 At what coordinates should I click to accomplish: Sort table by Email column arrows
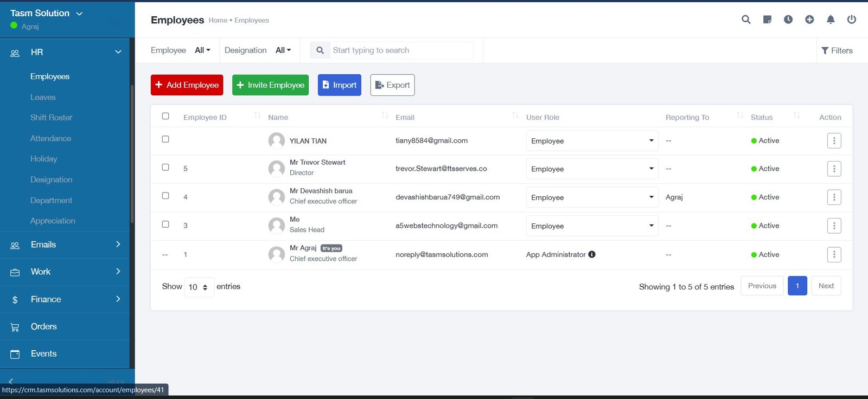[x=515, y=115]
